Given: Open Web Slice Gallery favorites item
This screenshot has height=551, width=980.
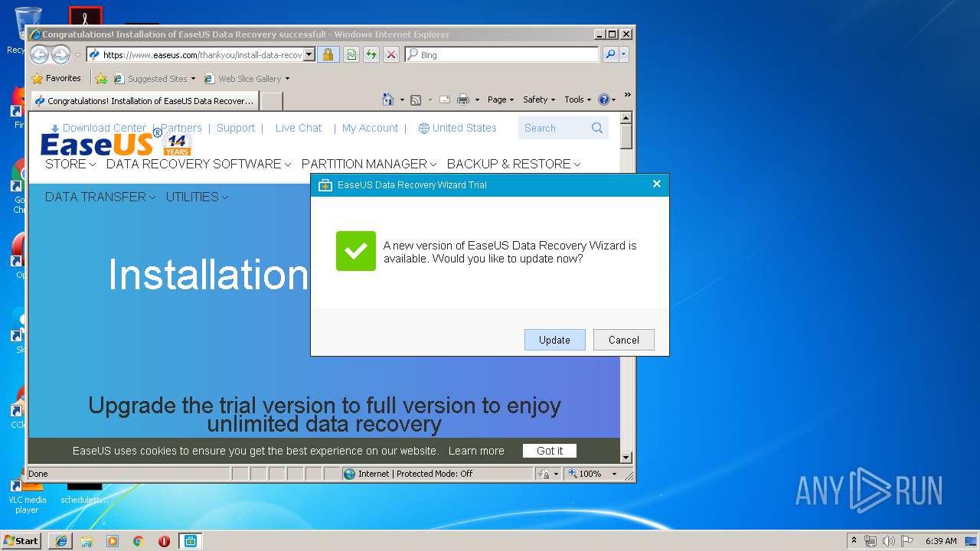Looking at the screenshot, I should 247,78.
